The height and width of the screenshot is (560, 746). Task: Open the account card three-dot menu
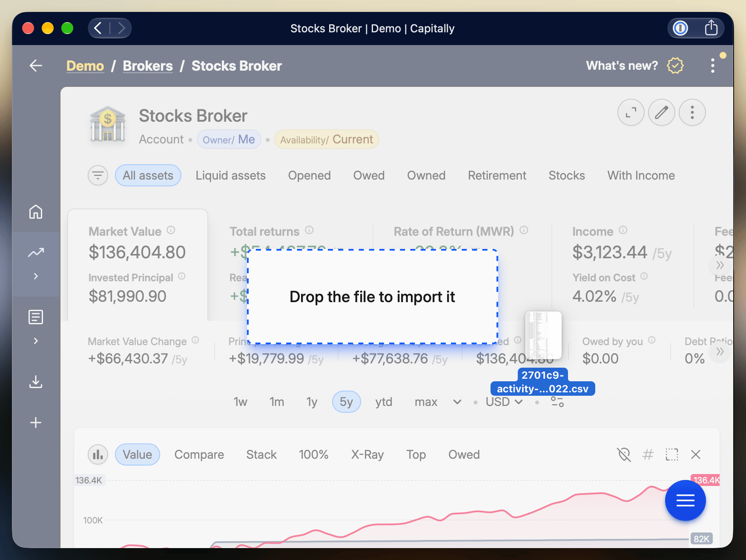(692, 113)
